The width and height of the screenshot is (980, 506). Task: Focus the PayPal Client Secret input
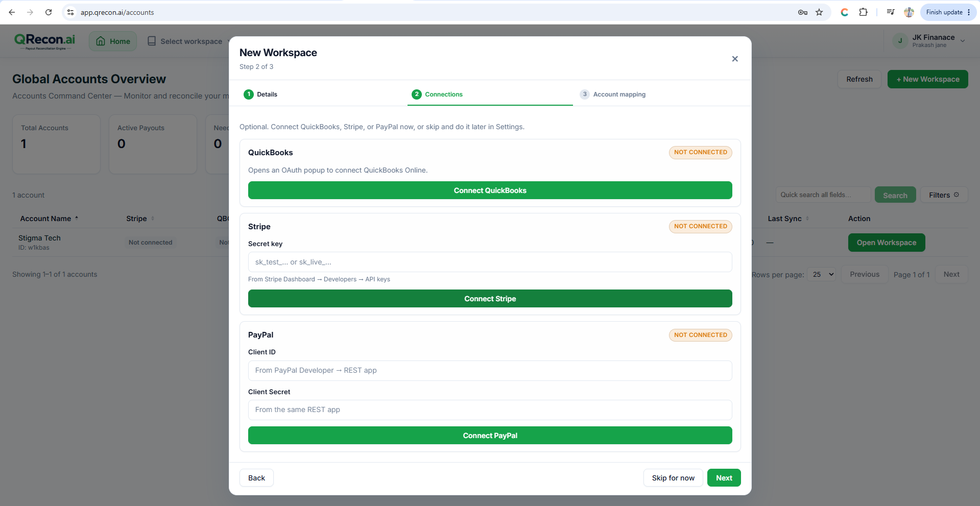[x=490, y=410]
